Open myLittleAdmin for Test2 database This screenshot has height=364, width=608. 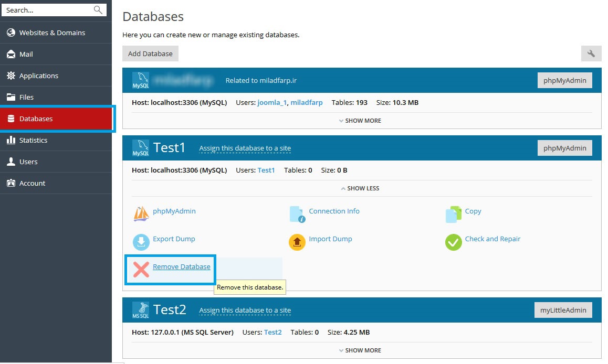[563, 310]
